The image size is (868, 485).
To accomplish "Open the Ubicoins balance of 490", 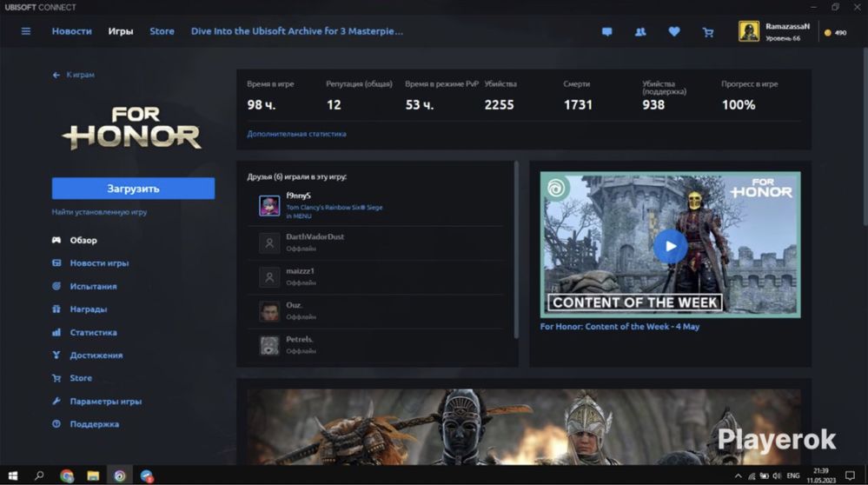I will coord(836,33).
